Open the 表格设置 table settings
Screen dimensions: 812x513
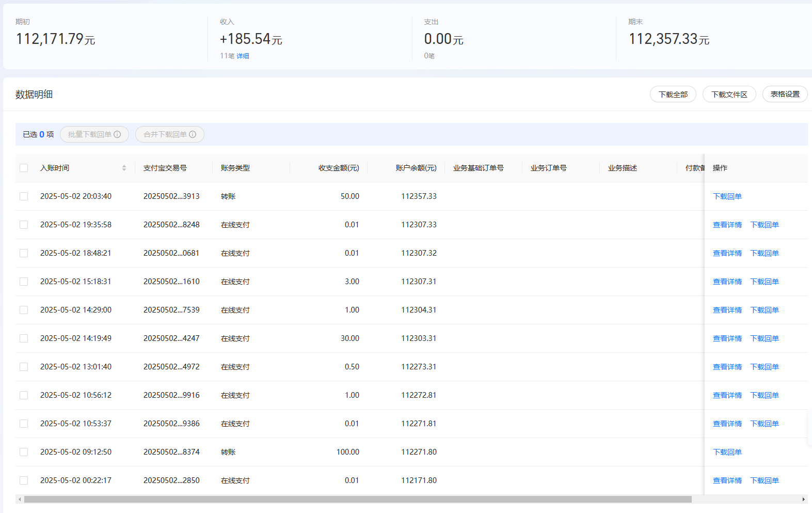click(785, 94)
